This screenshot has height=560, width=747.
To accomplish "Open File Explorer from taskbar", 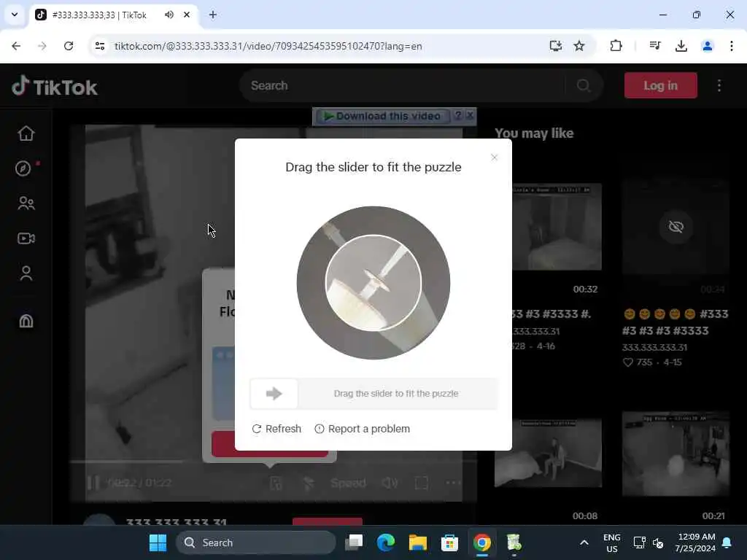I will pos(418,542).
